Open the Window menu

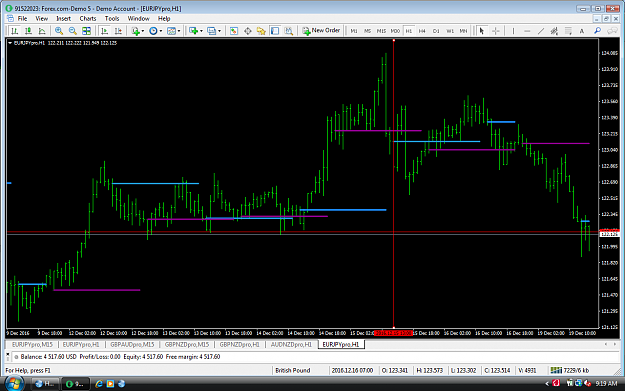(138, 19)
